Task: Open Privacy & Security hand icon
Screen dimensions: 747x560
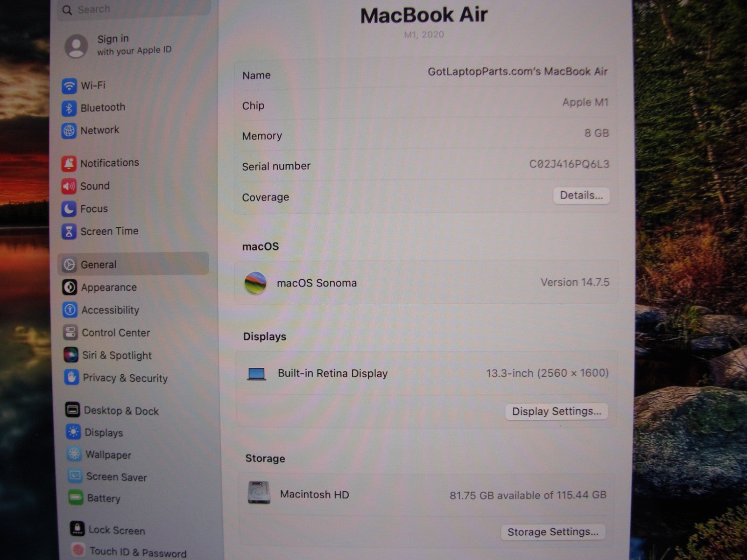Action: [71, 378]
